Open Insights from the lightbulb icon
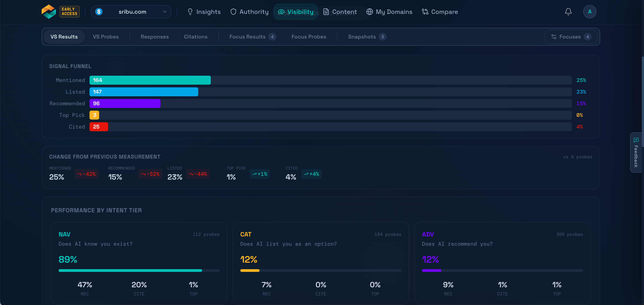Image resolution: width=644 pixels, height=305 pixels. [190, 12]
